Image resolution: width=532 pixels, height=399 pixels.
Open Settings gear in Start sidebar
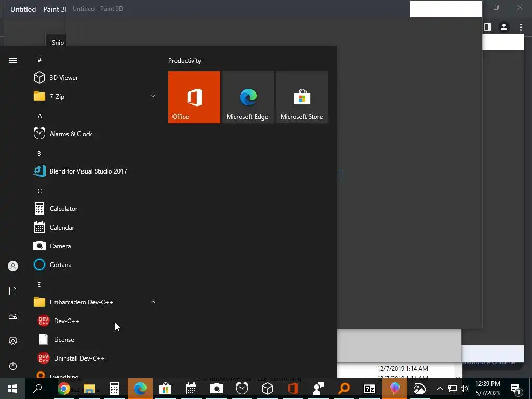13,341
